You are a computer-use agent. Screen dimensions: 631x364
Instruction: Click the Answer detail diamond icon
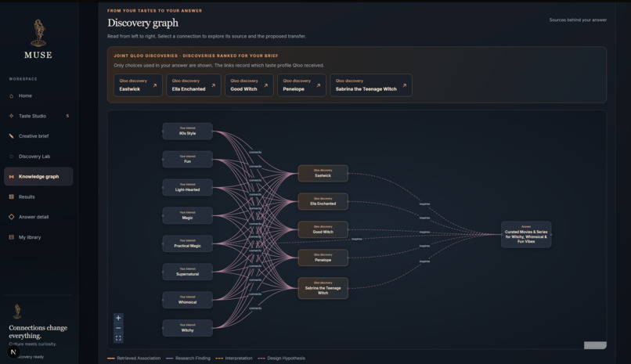click(x=11, y=217)
